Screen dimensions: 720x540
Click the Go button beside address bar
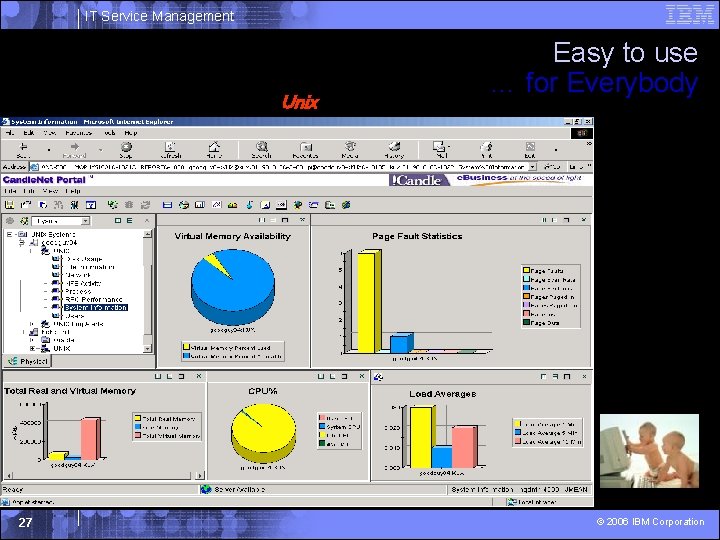[551, 167]
